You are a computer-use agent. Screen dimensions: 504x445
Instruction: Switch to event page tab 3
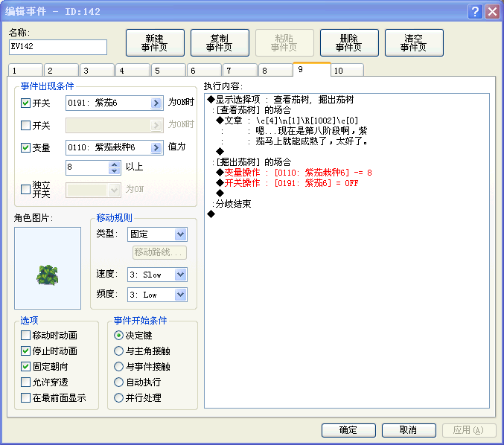point(97,71)
